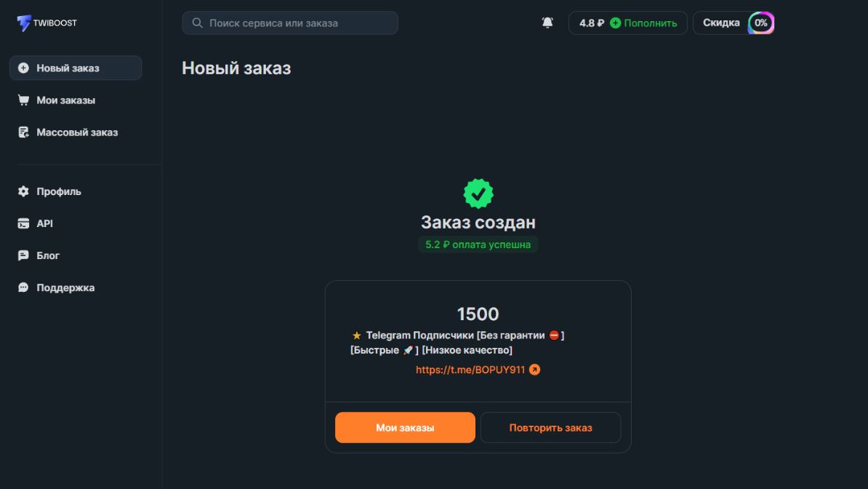Click the notification bell icon
The width and height of the screenshot is (868, 489).
[547, 23]
